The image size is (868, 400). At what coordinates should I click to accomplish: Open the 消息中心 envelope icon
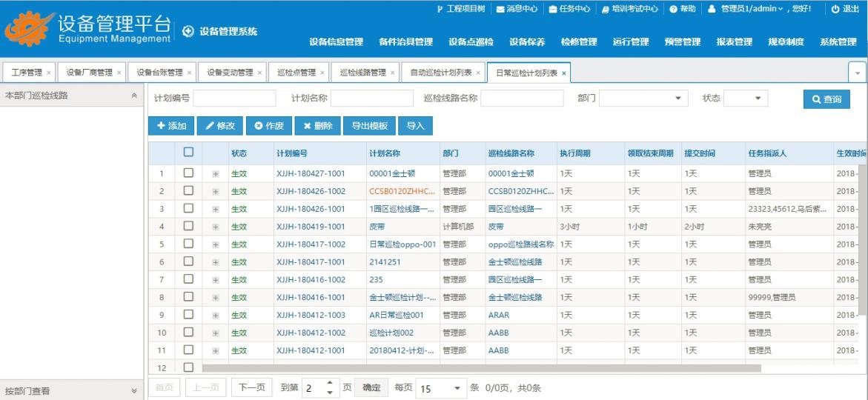(x=500, y=9)
